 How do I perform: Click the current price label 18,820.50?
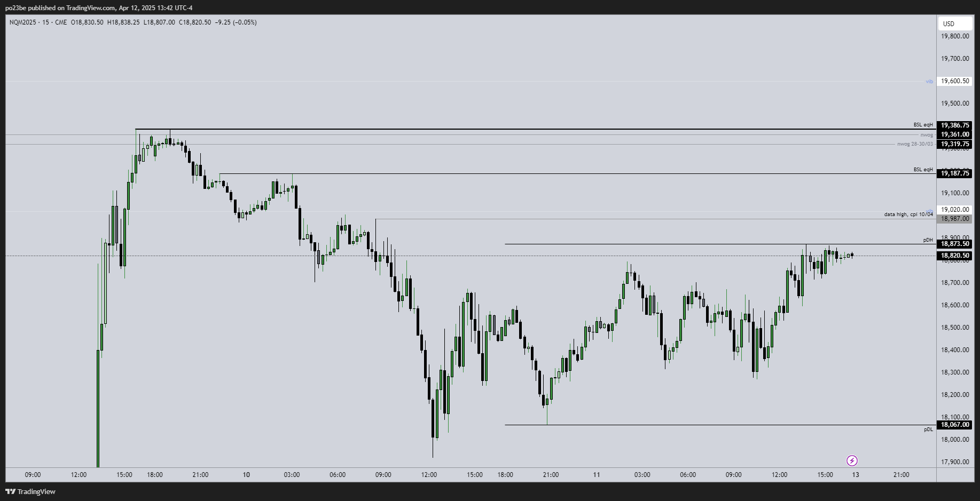(954, 256)
